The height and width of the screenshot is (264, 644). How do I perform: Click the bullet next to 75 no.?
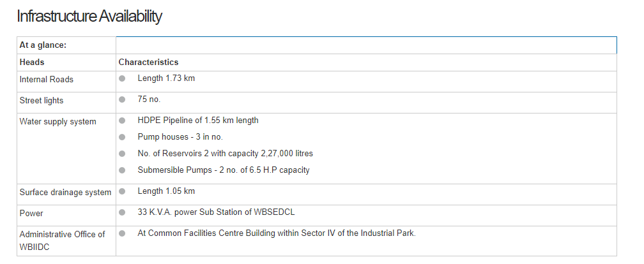click(x=122, y=99)
